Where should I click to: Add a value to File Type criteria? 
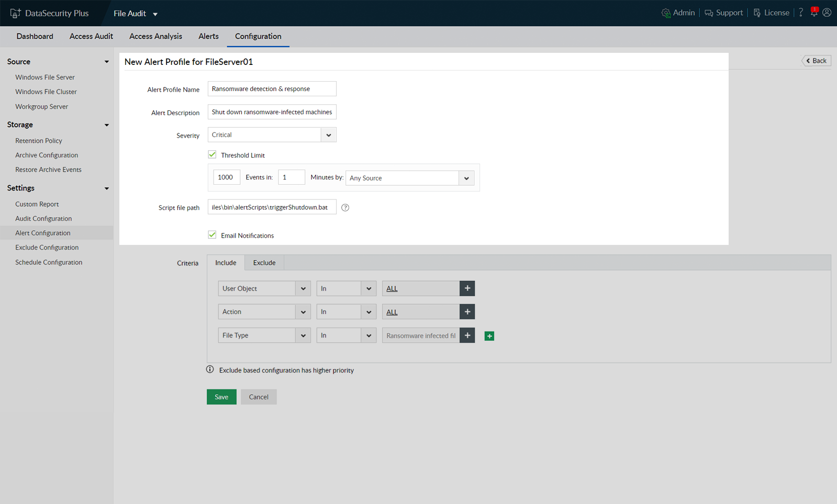click(x=467, y=335)
